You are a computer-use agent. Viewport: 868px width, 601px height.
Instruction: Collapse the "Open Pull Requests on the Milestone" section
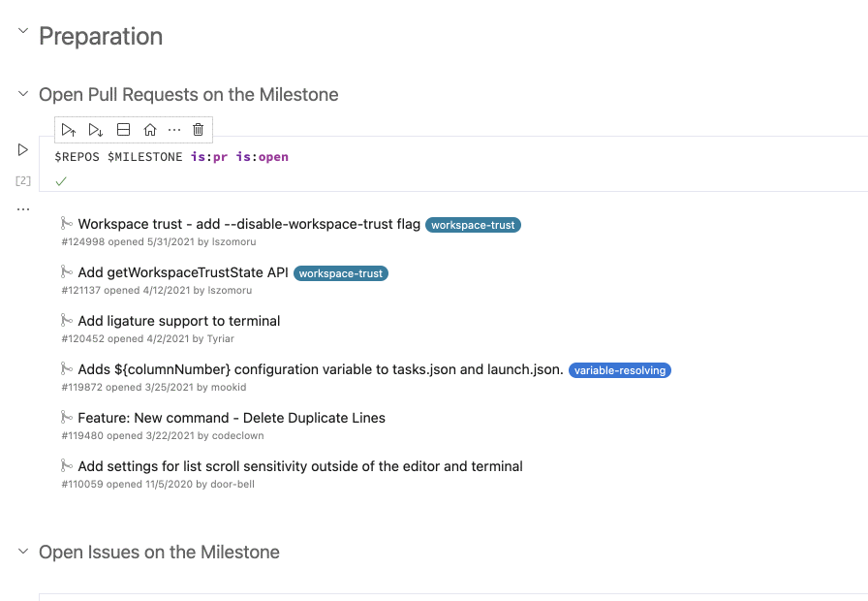point(21,94)
